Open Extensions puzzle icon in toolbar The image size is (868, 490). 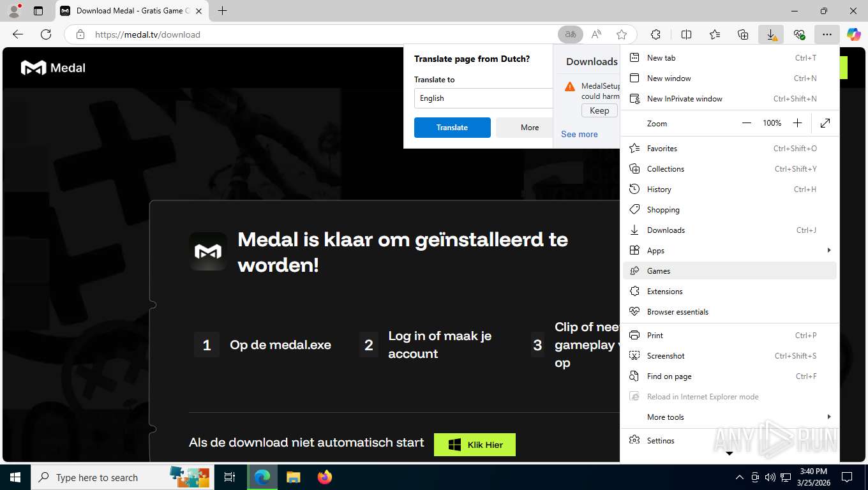655,34
